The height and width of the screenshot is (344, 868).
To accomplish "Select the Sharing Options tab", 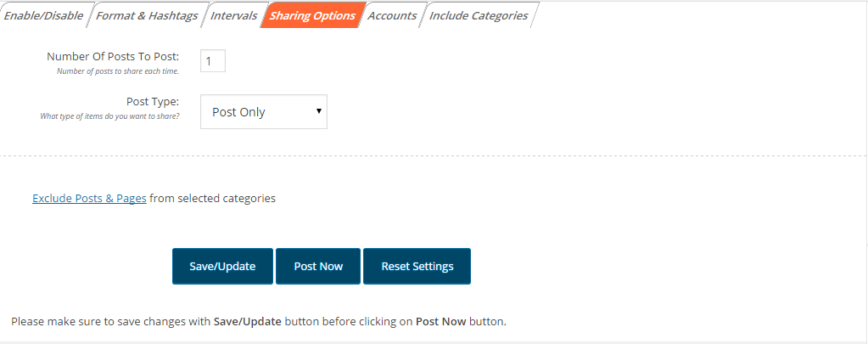I will 312,15.
